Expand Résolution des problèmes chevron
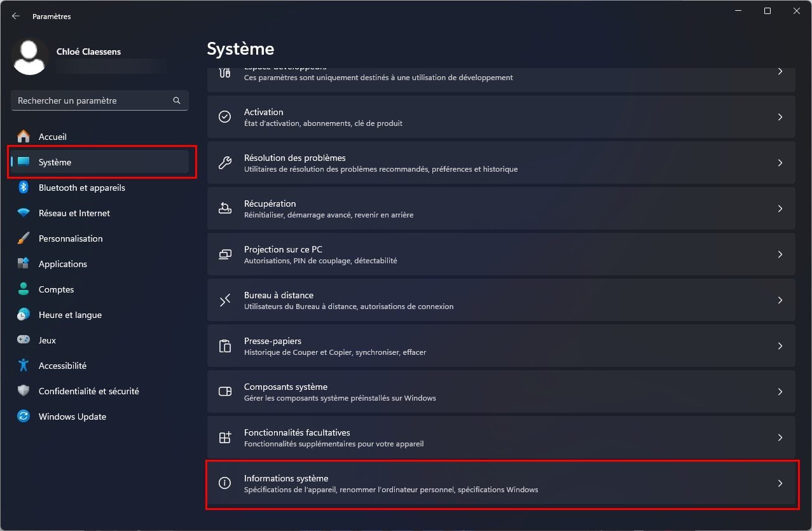The image size is (812, 531). pos(780,163)
